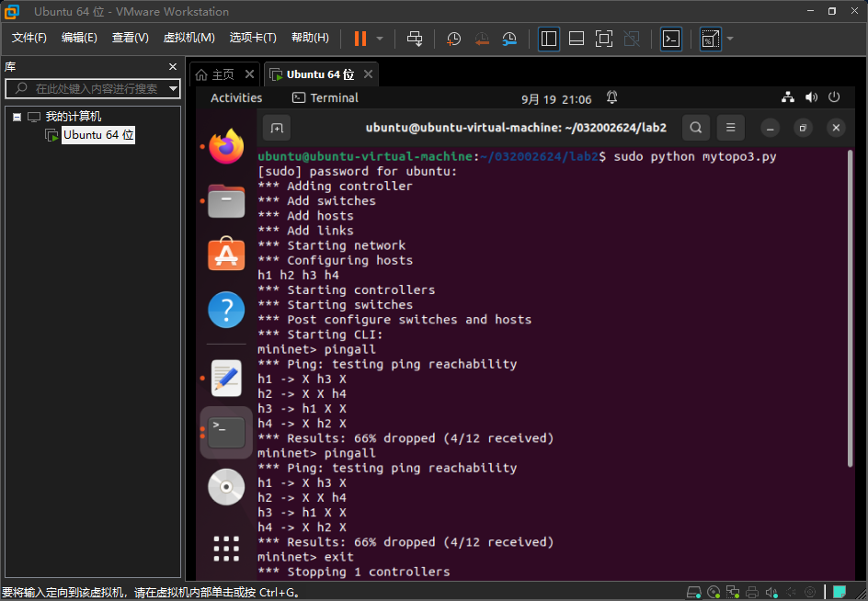Click the hard disk status icon

pyautogui.click(x=693, y=592)
